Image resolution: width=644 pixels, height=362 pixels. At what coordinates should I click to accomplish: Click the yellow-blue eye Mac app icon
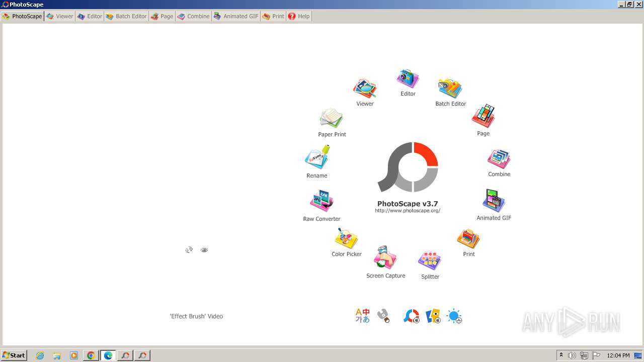(433, 316)
